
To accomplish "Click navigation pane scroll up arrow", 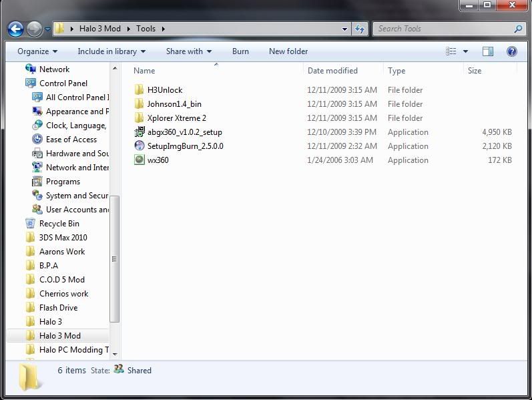I will 115,68.
